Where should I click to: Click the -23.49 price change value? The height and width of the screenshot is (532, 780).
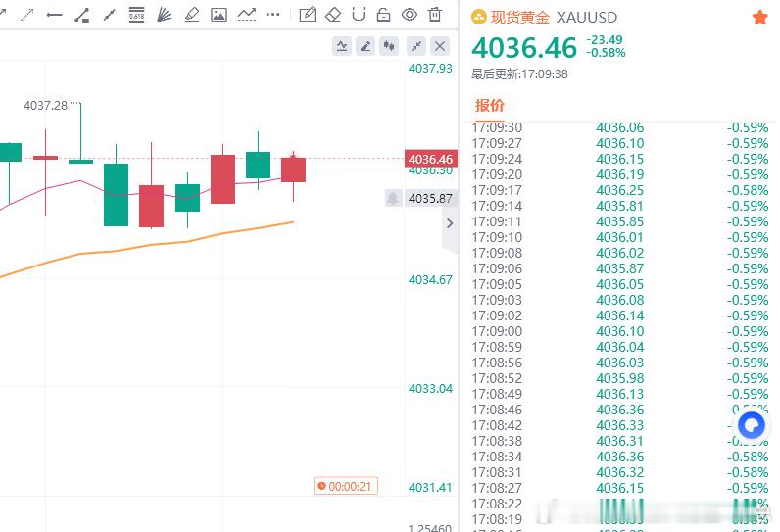click(605, 40)
